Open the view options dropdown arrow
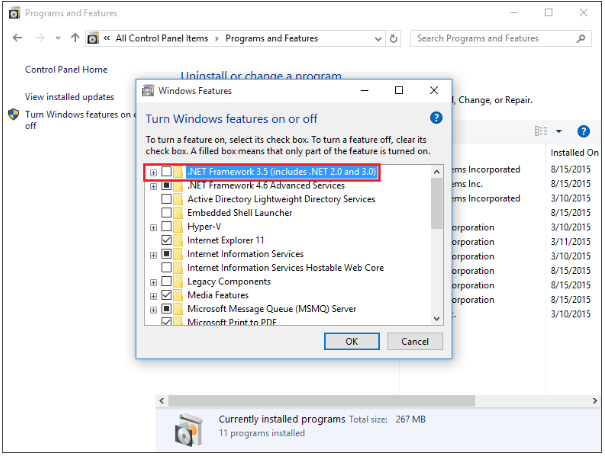Image resolution: width=605 pixels, height=458 pixels. (x=559, y=132)
